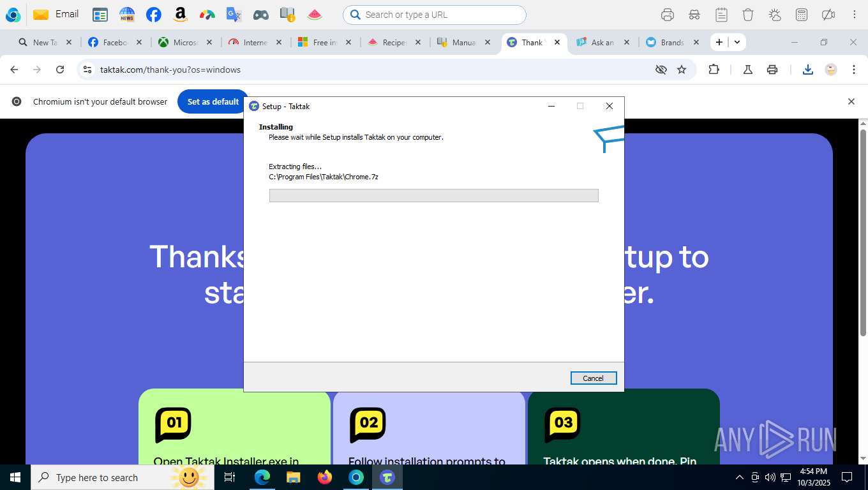Open the weather sun-cloud icon
Screen dimensions: 868x490
775,15
